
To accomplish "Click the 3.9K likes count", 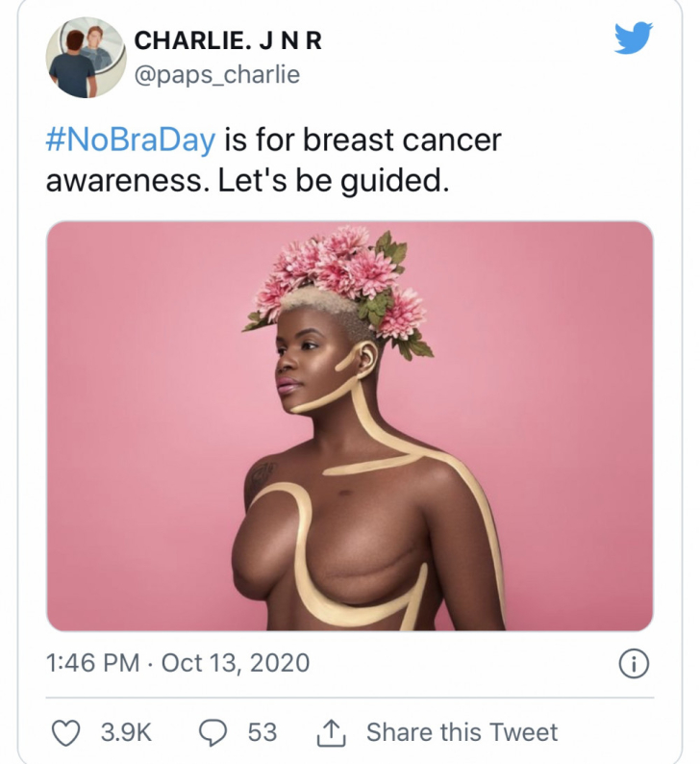I will (x=127, y=733).
